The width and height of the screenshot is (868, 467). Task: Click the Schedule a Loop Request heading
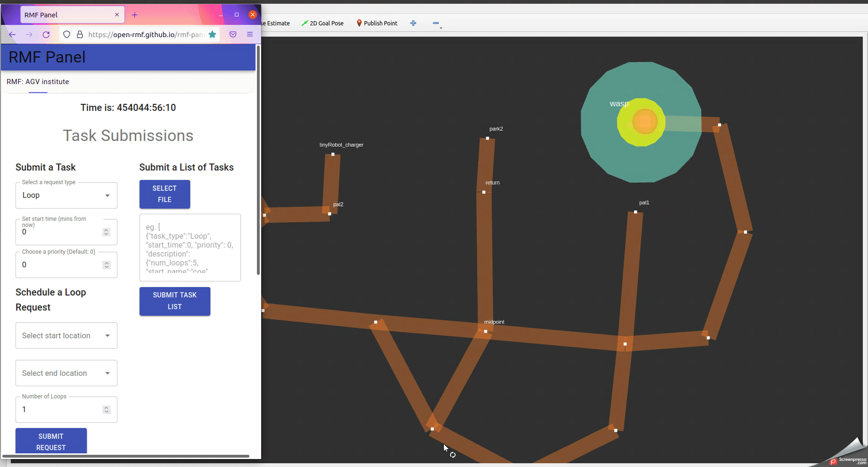pyautogui.click(x=51, y=300)
